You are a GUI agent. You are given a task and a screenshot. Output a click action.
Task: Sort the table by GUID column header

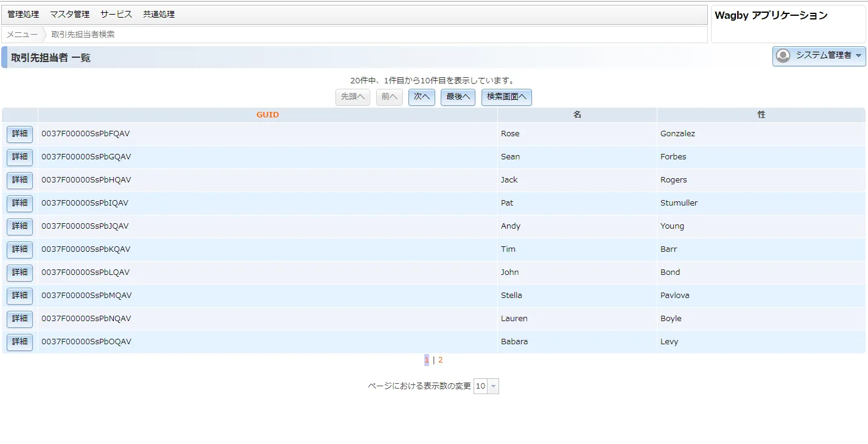(x=267, y=115)
